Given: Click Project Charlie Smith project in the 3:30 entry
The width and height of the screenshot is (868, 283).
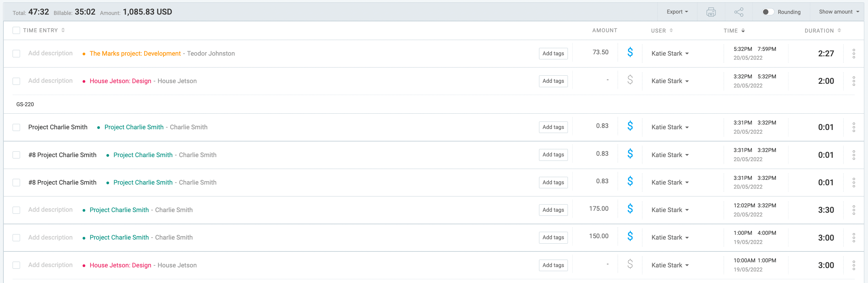Looking at the screenshot, I should click(119, 210).
